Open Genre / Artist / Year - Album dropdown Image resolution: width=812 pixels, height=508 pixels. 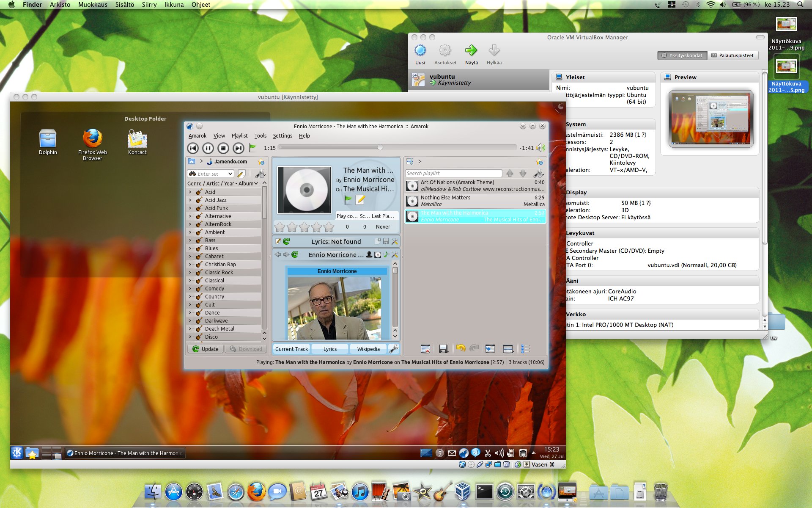click(222, 183)
